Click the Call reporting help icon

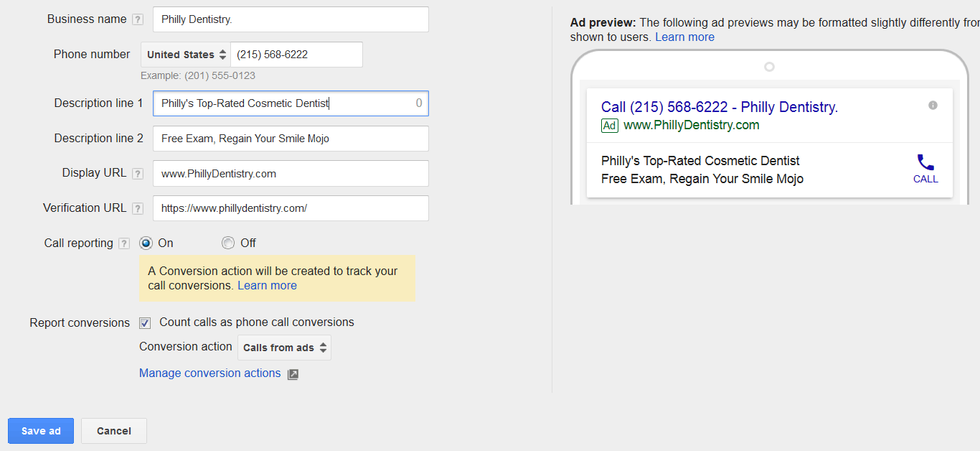pyautogui.click(x=124, y=243)
